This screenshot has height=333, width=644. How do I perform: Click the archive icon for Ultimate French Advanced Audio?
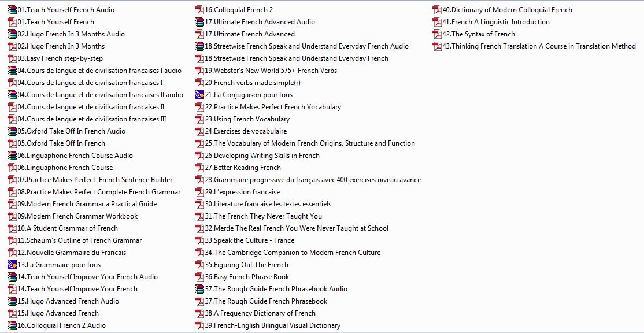click(200, 22)
